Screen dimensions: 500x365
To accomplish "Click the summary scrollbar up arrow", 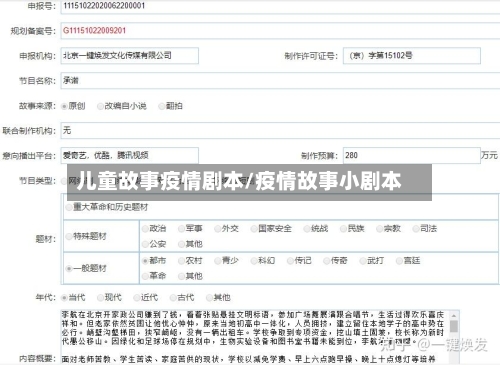I will coord(454,315).
